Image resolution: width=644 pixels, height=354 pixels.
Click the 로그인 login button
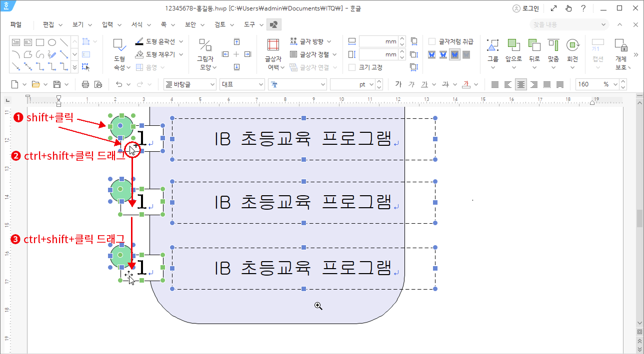tap(525, 8)
